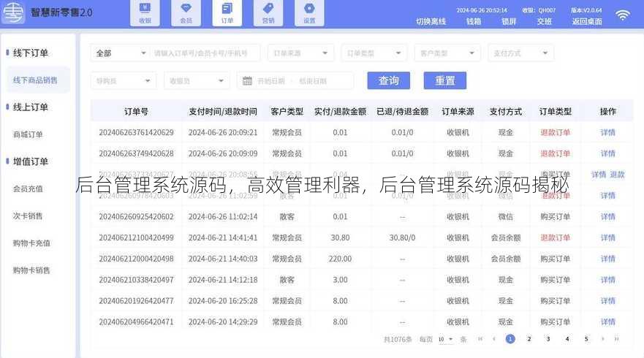Open 详情 for order 202406204966420471
Image resolution: width=644 pixels, height=358 pixels.
(x=608, y=321)
